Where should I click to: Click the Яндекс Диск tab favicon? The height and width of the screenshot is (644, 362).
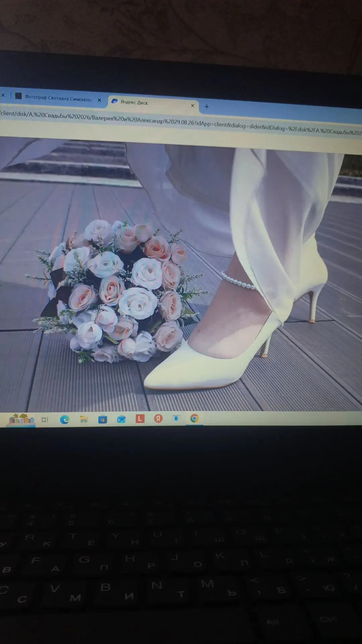[114, 101]
